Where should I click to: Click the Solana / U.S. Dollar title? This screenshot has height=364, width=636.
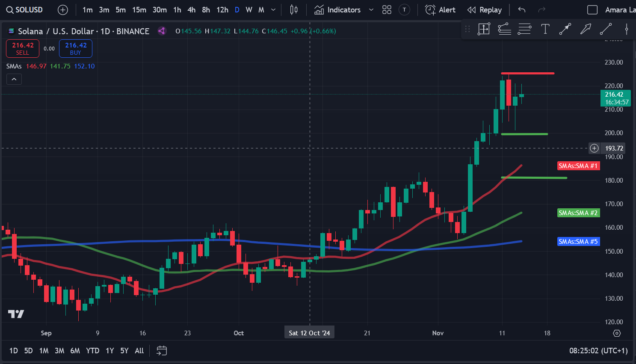tap(56, 31)
